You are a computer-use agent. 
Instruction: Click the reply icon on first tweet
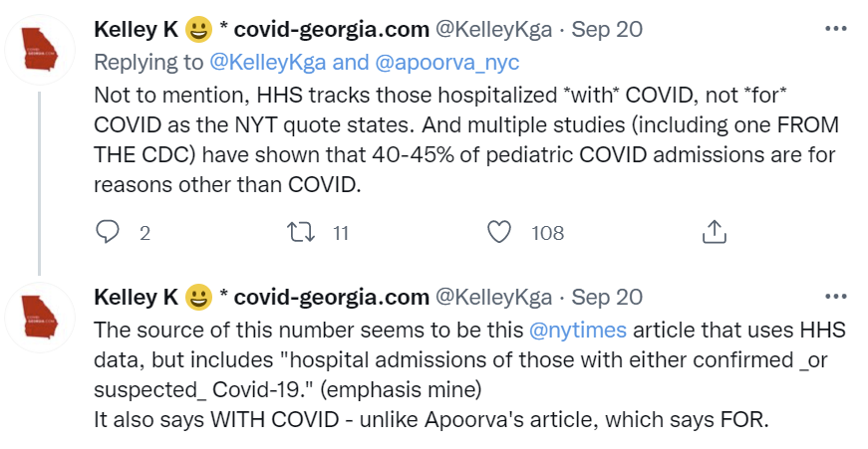(107, 233)
